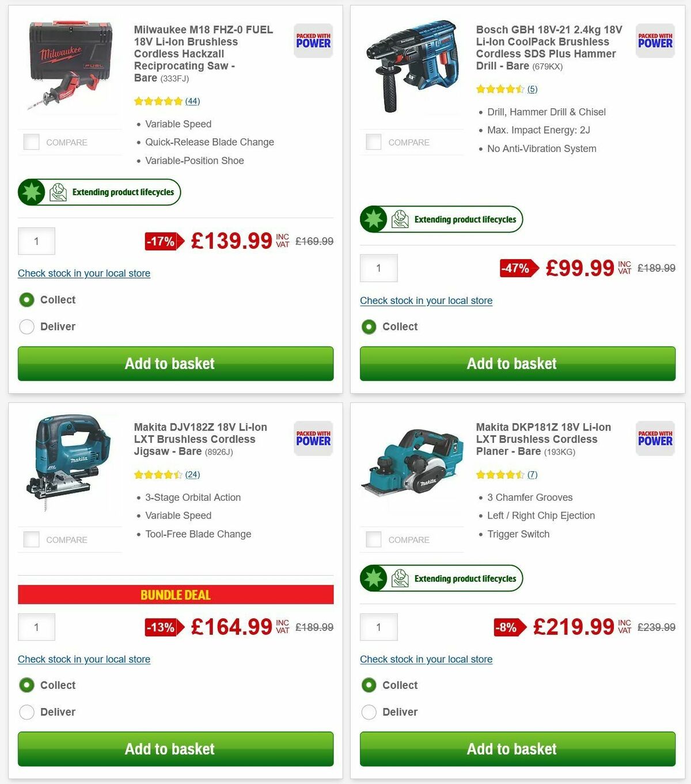Open the (44) reviews link on Milwaukee saw

[x=192, y=101]
